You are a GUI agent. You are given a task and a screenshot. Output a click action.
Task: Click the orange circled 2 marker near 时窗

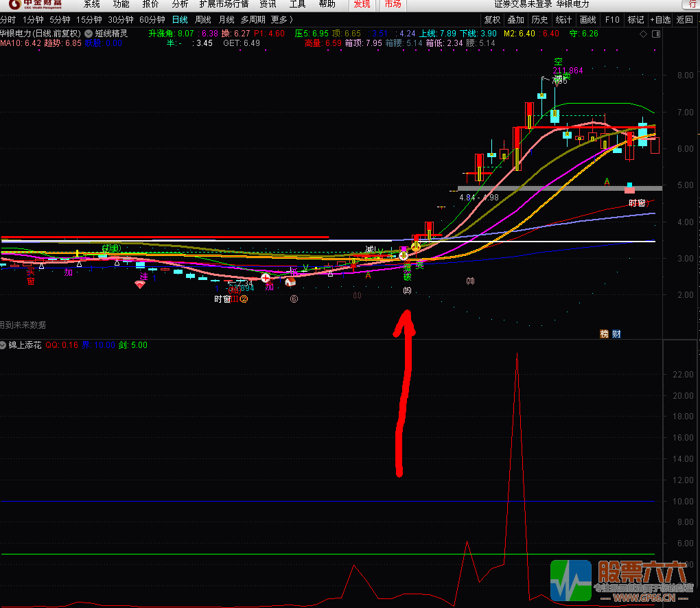coord(244,299)
